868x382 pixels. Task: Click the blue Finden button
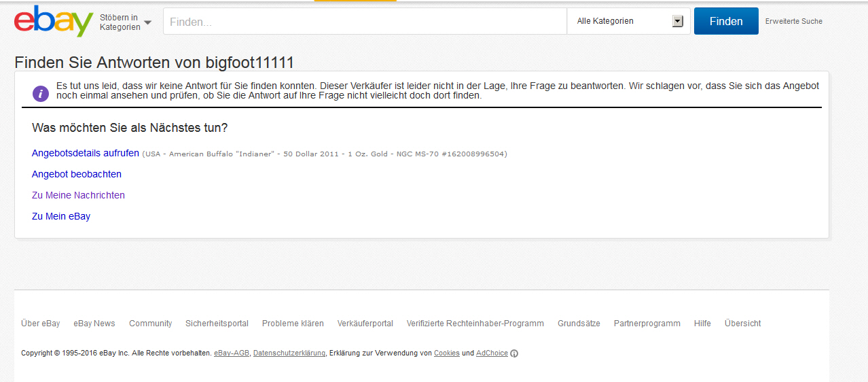tap(726, 21)
